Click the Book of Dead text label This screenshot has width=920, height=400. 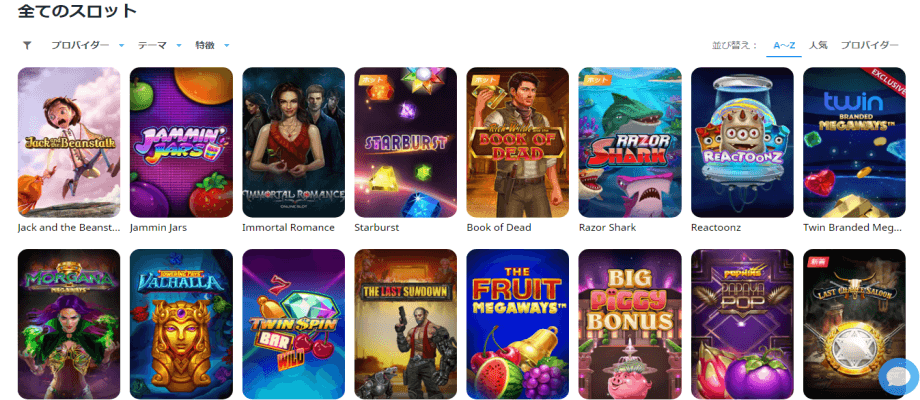click(499, 228)
